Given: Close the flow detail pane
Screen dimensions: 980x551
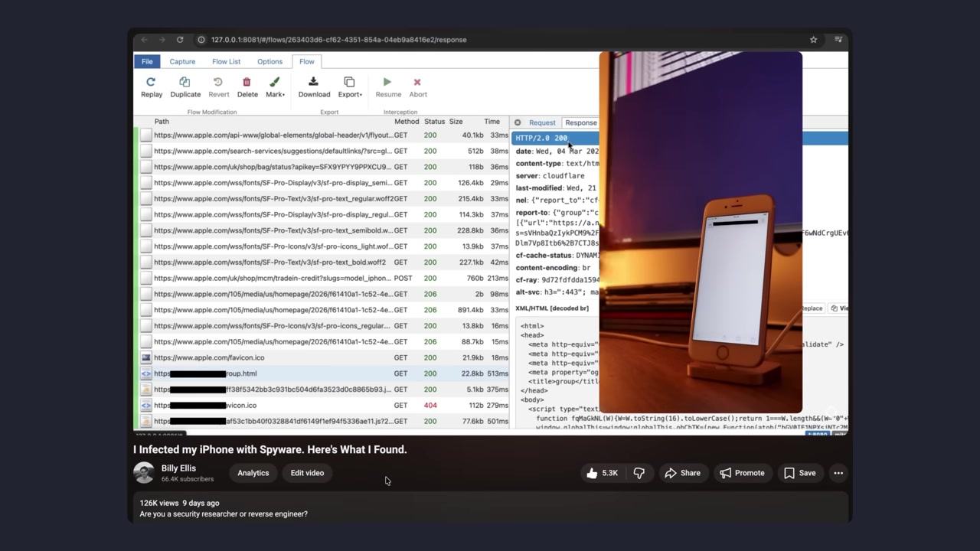Looking at the screenshot, I should point(518,122).
